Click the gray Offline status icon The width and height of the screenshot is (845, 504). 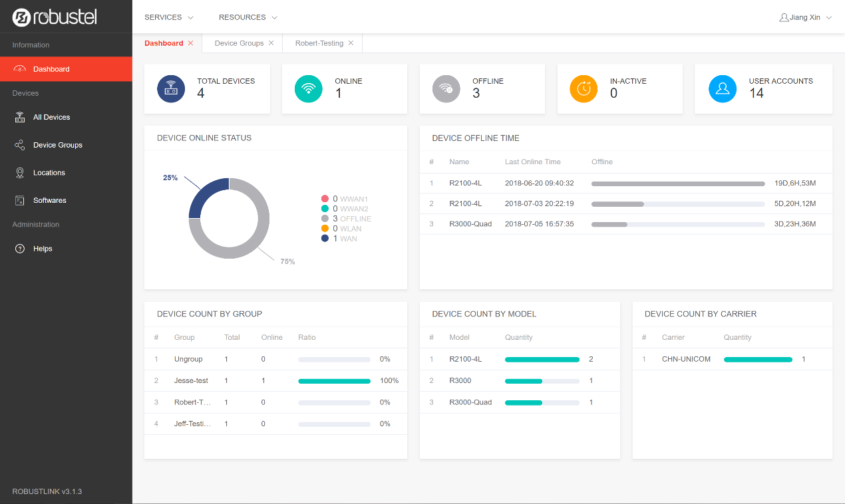(x=446, y=88)
